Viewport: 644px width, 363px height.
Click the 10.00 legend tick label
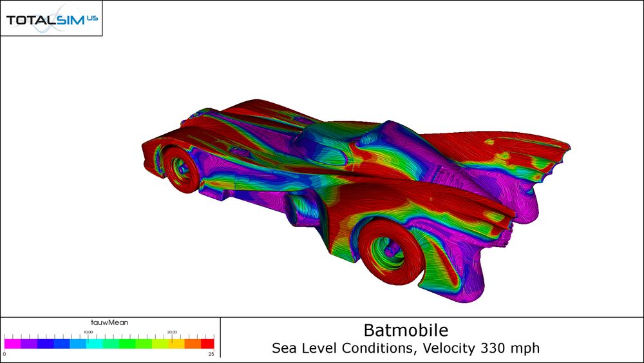(88, 332)
